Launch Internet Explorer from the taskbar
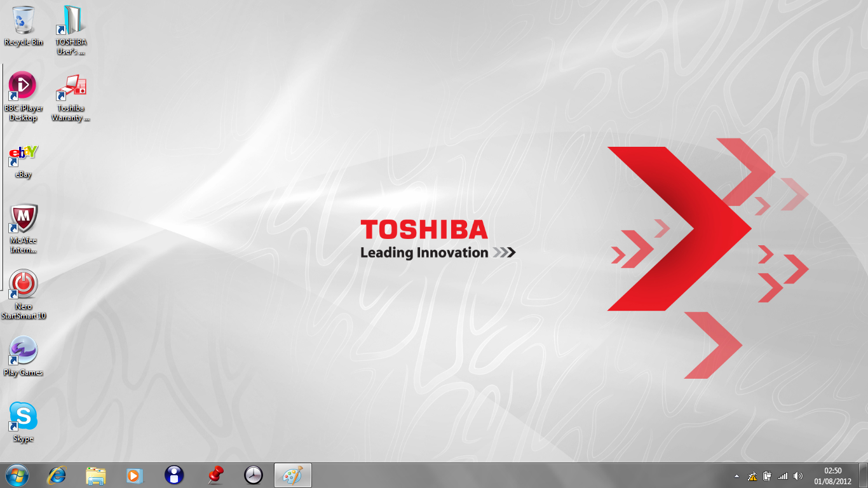This screenshot has height=488, width=868. [x=57, y=475]
